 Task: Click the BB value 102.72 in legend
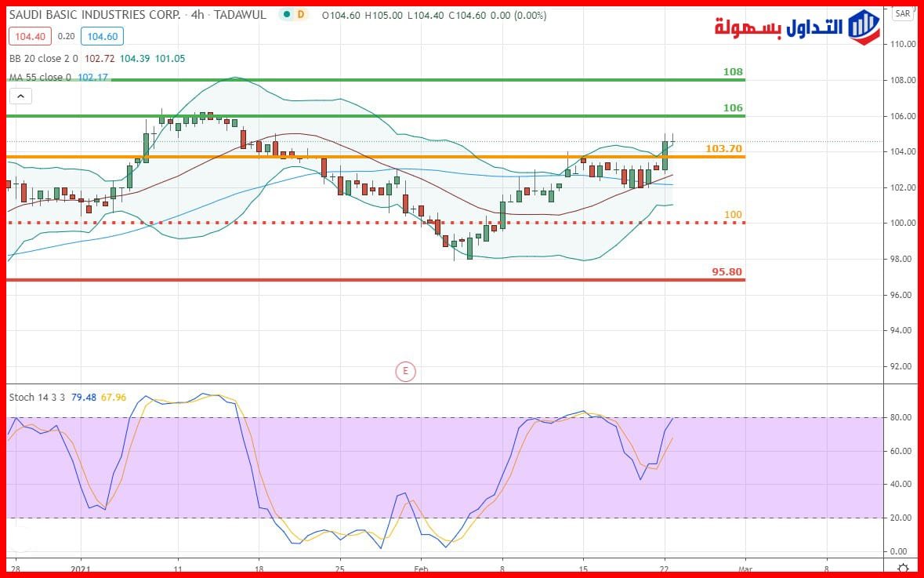click(x=100, y=58)
